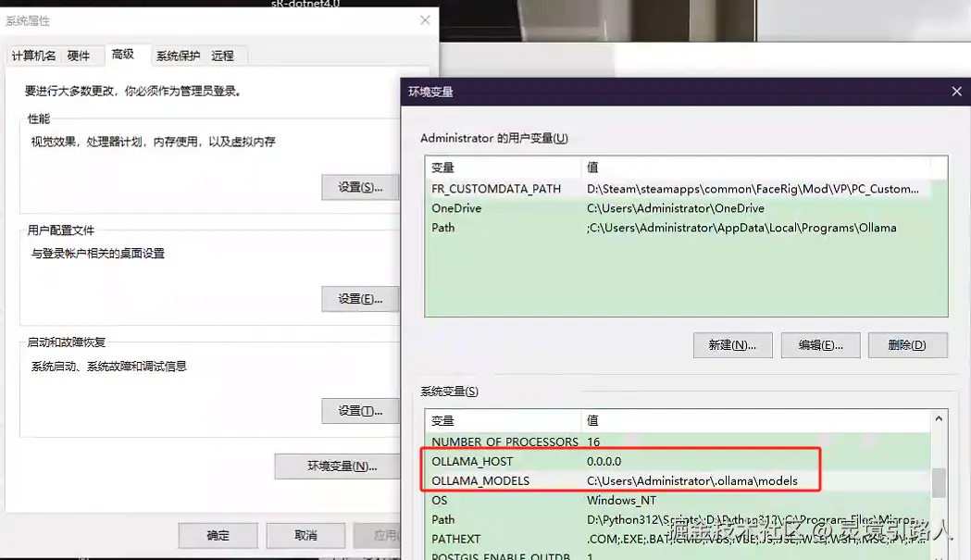Select PATHEXT system variable row
The width and height of the screenshot is (971, 560).
click(678, 539)
